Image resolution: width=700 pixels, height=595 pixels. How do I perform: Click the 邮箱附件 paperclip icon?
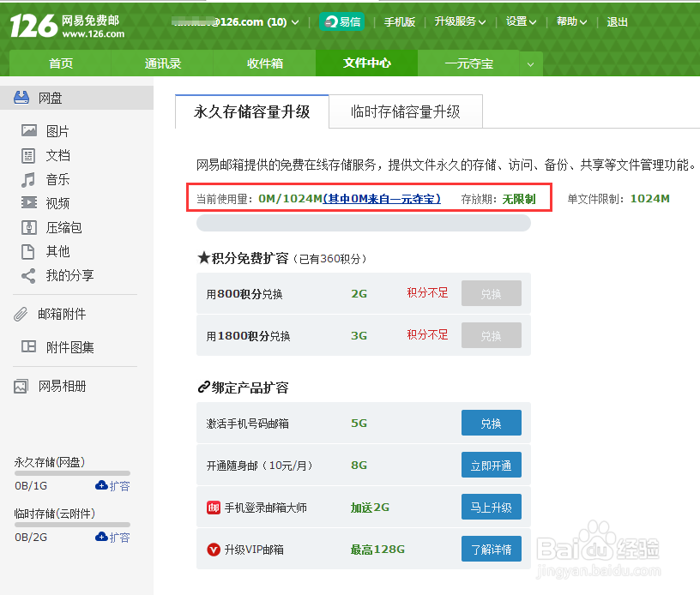21,314
